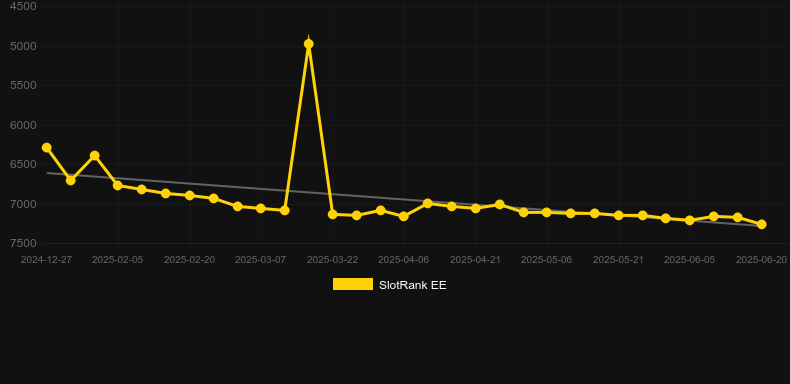Click the 2025-04-06 x-axis date label
Image resolution: width=790 pixels, height=384 pixels.
point(404,260)
